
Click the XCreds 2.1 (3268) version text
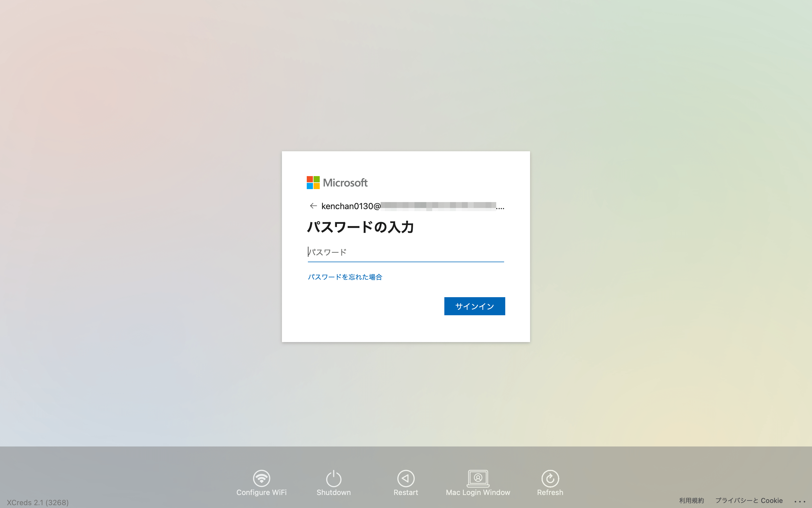coord(37,502)
